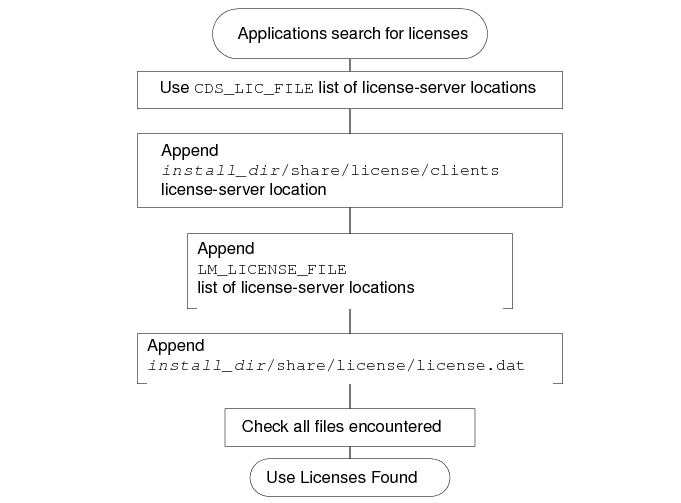Click connector between license.dat and Check boxes
Image resolution: width=681 pixels, height=503 pixels.
pyautogui.click(x=349, y=395)
